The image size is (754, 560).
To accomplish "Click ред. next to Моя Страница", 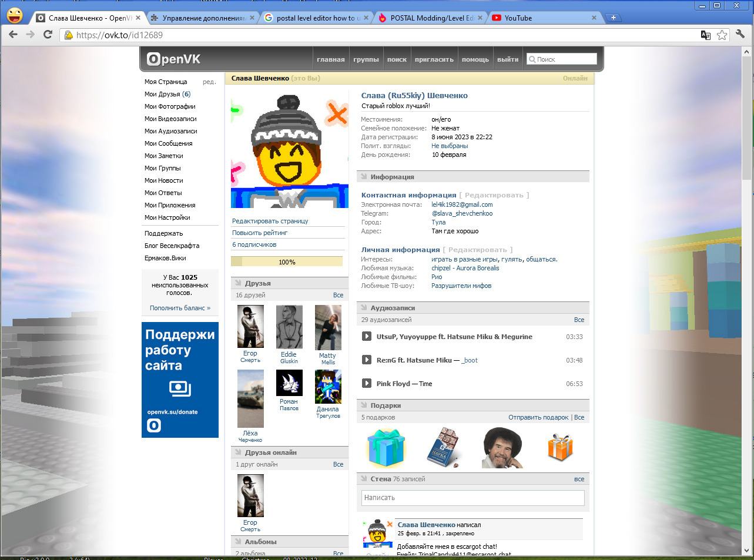I will [x=209, y=82].
